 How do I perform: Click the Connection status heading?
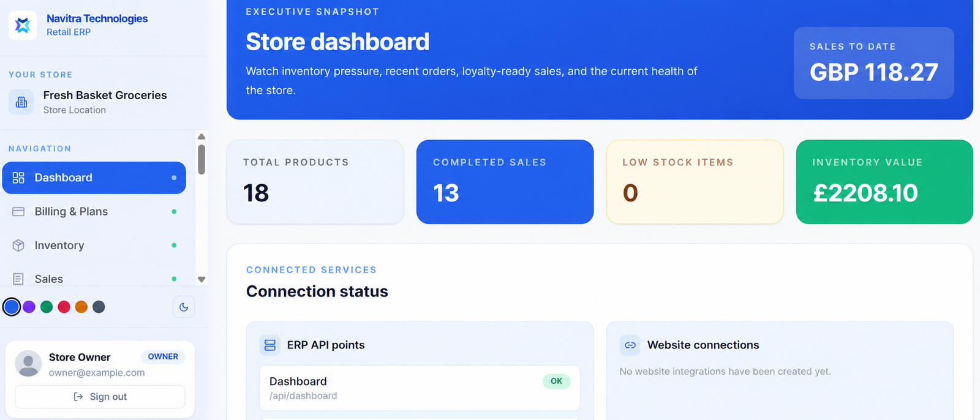coord(317,291)
